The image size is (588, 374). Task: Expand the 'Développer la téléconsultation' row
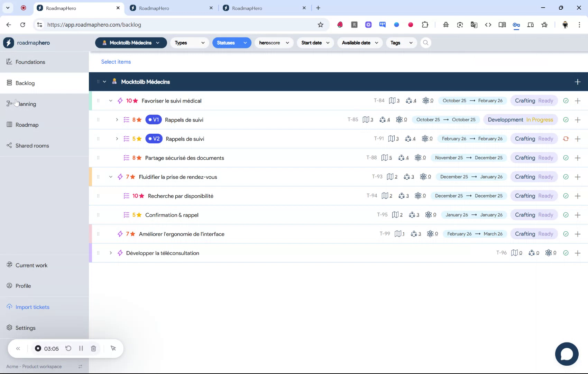111,253
